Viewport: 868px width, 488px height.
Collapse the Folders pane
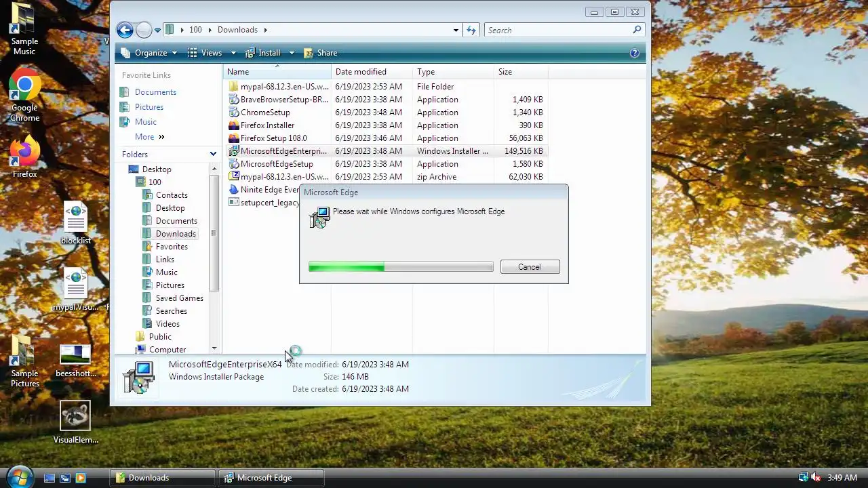tap(213, 155)
